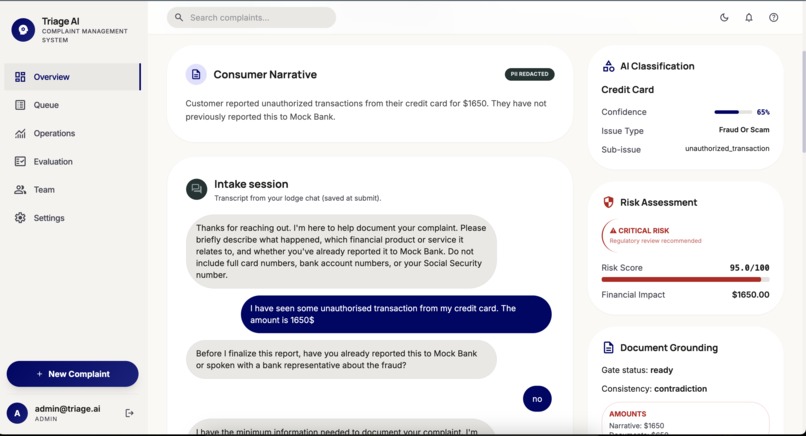The image size is (806, 436).
Task: Click the Operations chart icon
Action: click(20, 134)
